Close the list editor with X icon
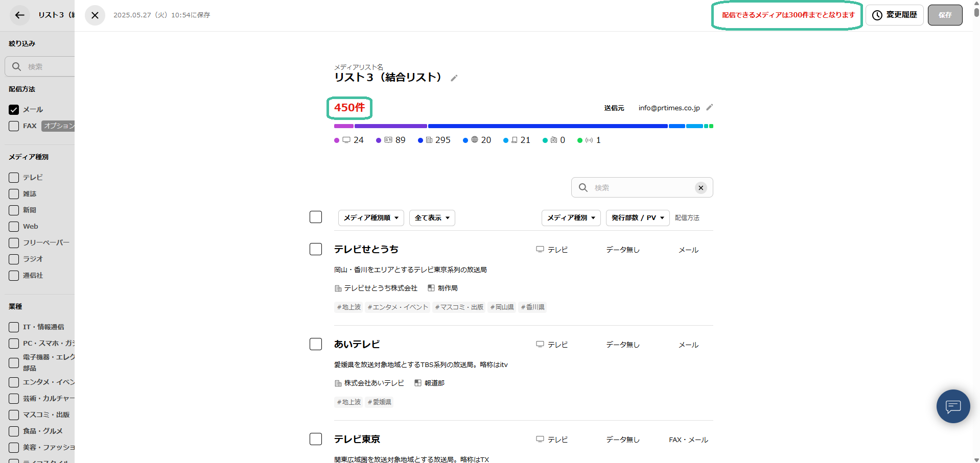 point(95,15)
